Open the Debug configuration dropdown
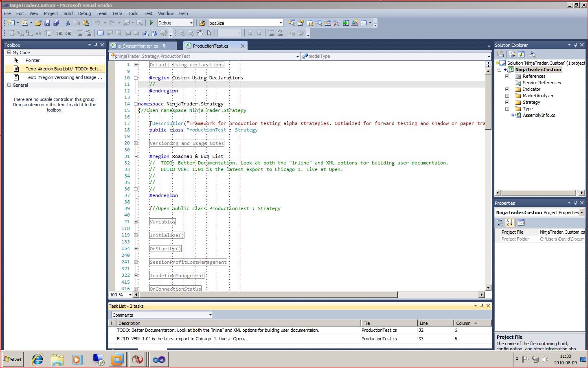 [x=191, y=23]
